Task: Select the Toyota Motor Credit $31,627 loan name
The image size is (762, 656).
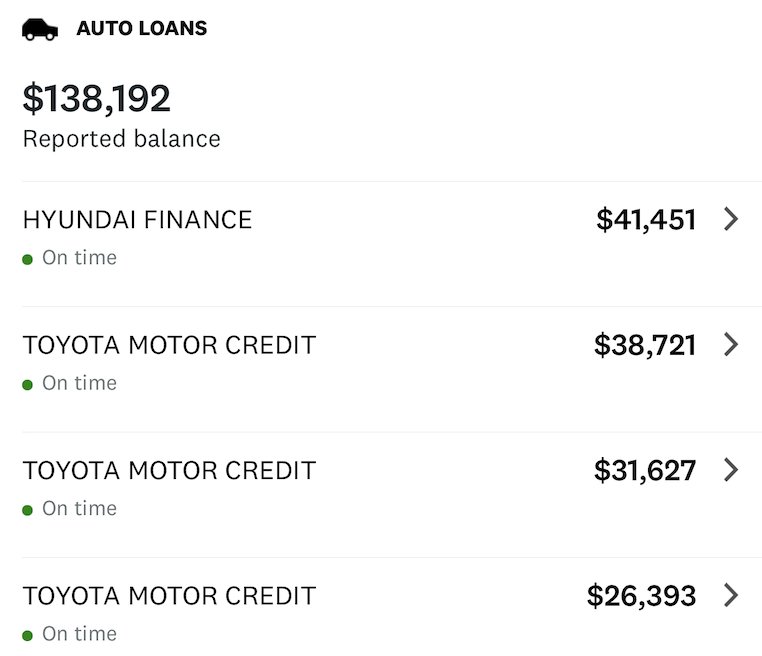Action: [x=170, y=470]
